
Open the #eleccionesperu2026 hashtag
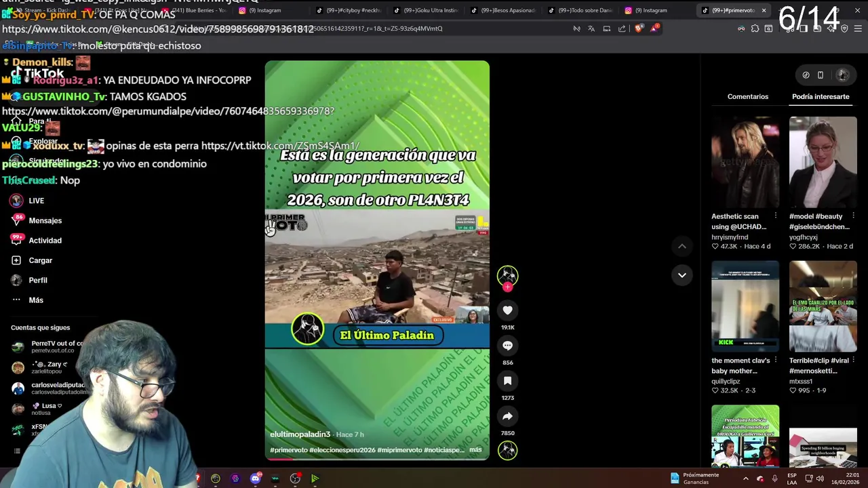point(342,450)
